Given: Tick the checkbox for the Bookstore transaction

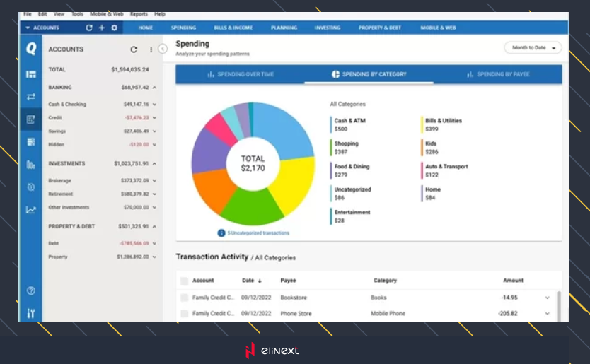Looking at the screenshot, I should 184,298.
